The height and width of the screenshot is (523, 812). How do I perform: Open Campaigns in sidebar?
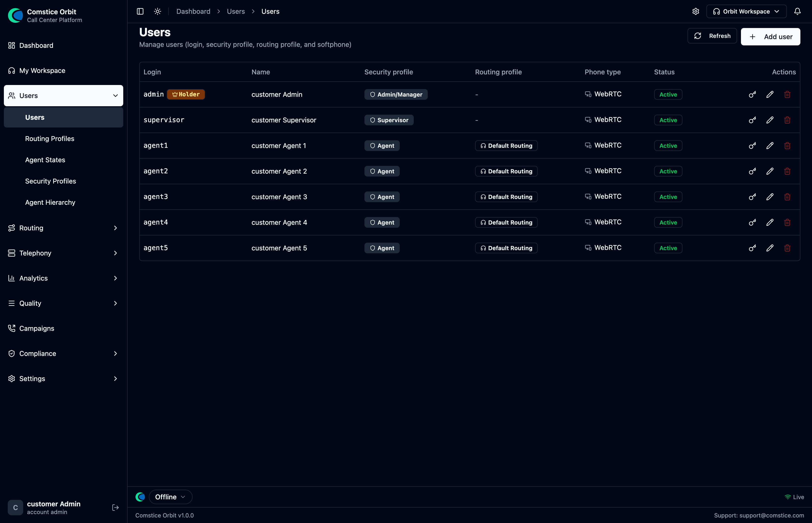64,328
